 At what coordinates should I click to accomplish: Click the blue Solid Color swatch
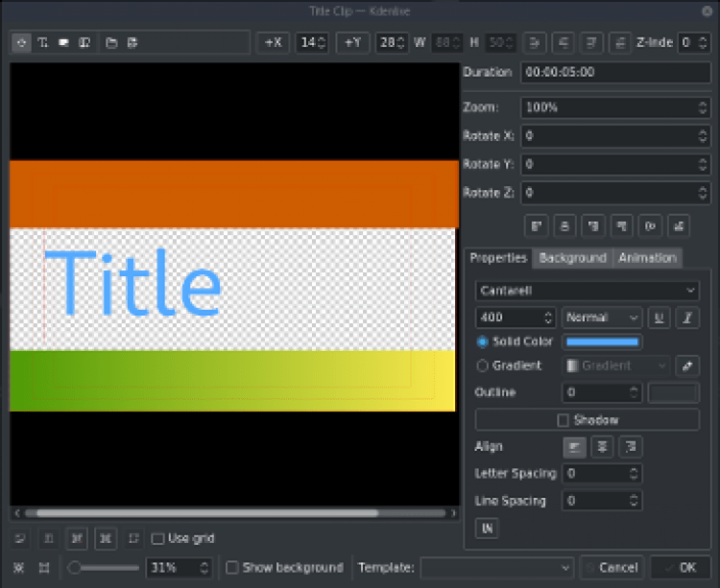602,341
